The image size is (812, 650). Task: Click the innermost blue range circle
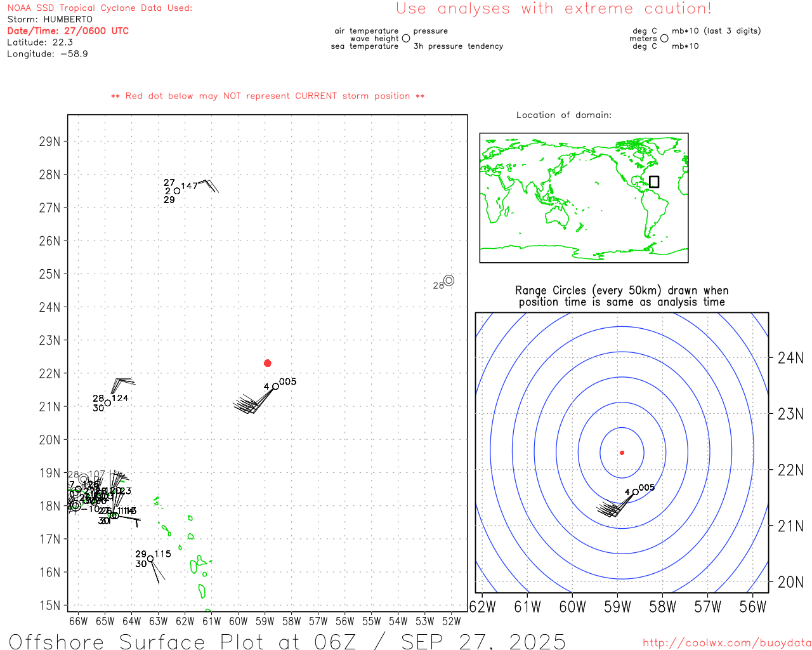[622, 453]
